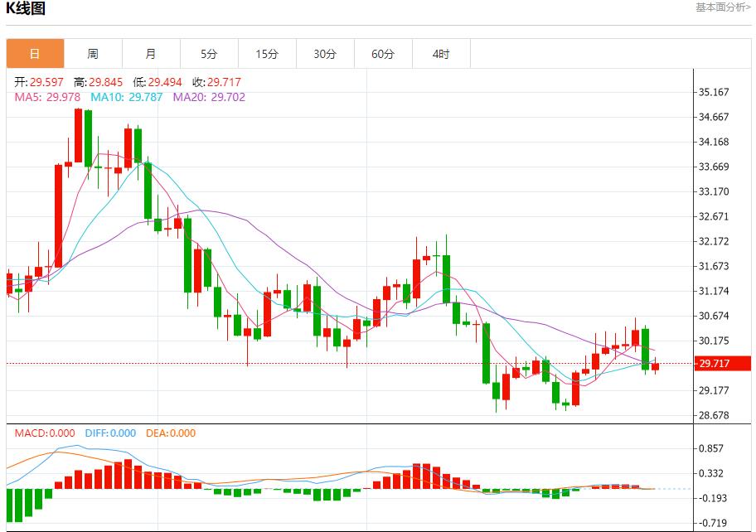Select the DEA value label
Viewport: 756px width, 532px height.
(x=170, y=433)
